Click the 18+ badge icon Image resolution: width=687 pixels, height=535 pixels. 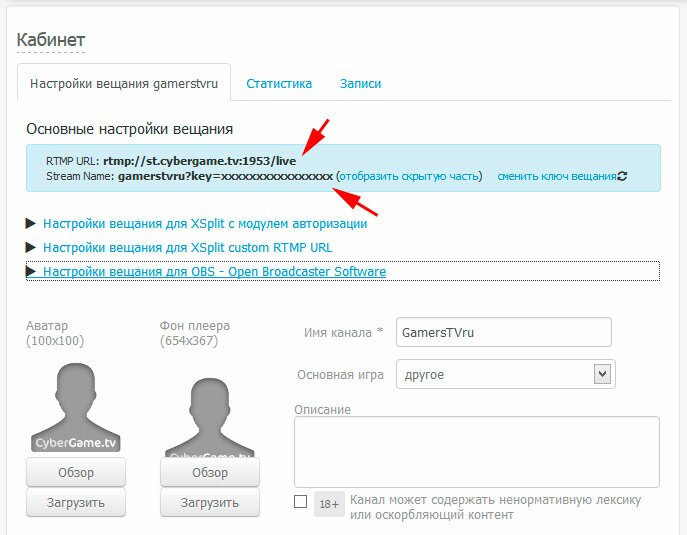point(329,504)
